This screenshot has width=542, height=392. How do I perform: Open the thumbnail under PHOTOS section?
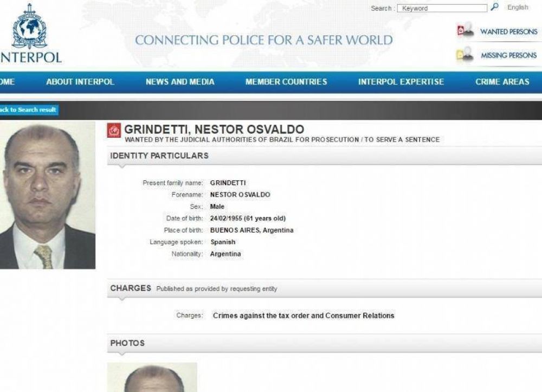pos(152,377)
